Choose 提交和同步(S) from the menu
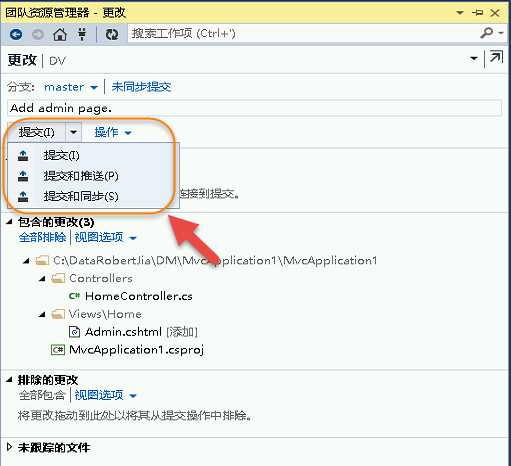Screen dimensions: 511x466 pos(81,196)
